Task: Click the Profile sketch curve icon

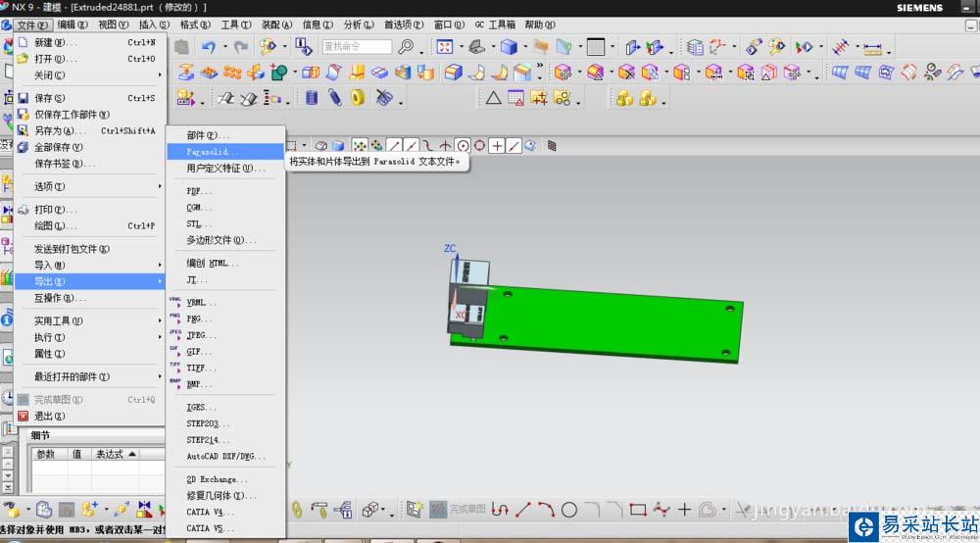Action: point(500,510)
